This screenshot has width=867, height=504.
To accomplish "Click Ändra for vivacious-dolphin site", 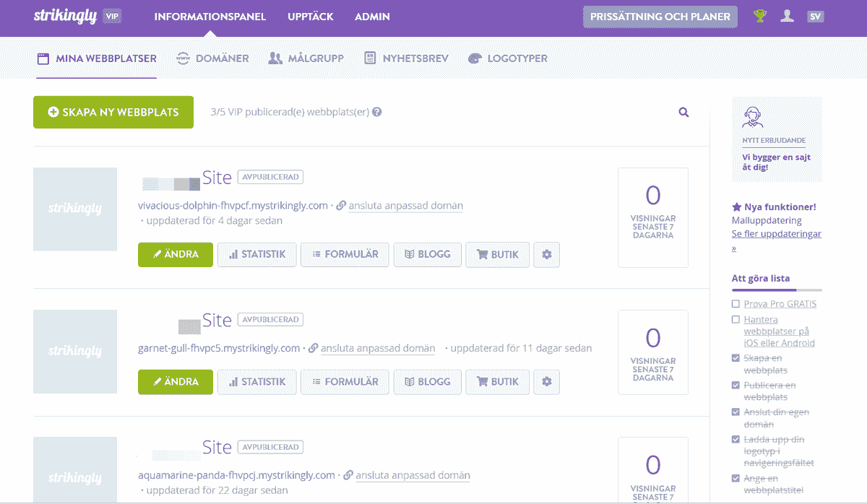I will (x=176, y=254).
